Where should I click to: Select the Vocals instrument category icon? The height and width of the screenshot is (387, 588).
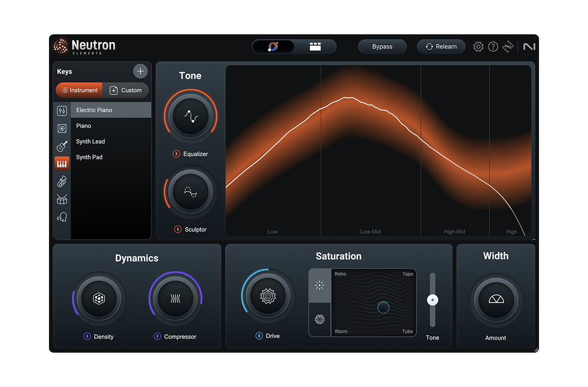(x=62, y=216)
